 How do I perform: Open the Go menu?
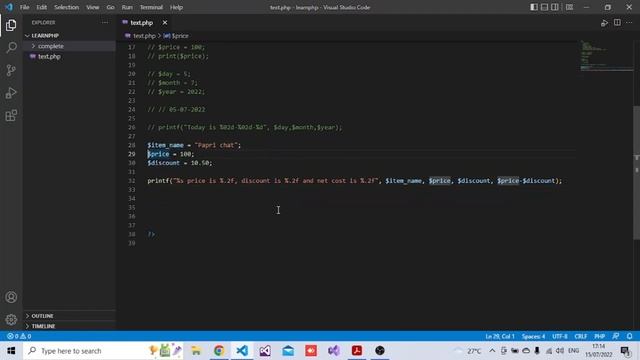click(110, 7)
